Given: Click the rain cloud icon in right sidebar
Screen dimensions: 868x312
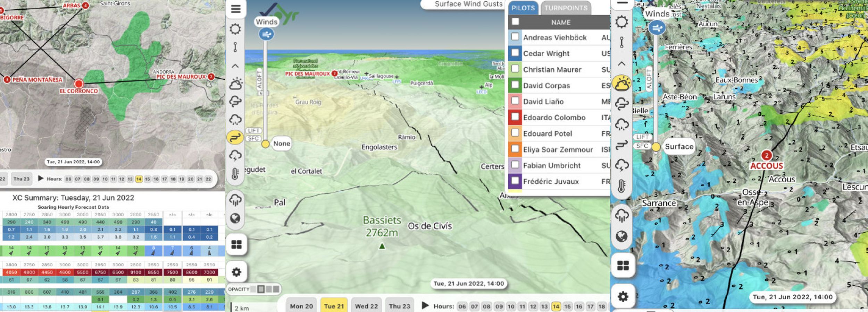Looking at the screenshot, I should click(621, 124).
